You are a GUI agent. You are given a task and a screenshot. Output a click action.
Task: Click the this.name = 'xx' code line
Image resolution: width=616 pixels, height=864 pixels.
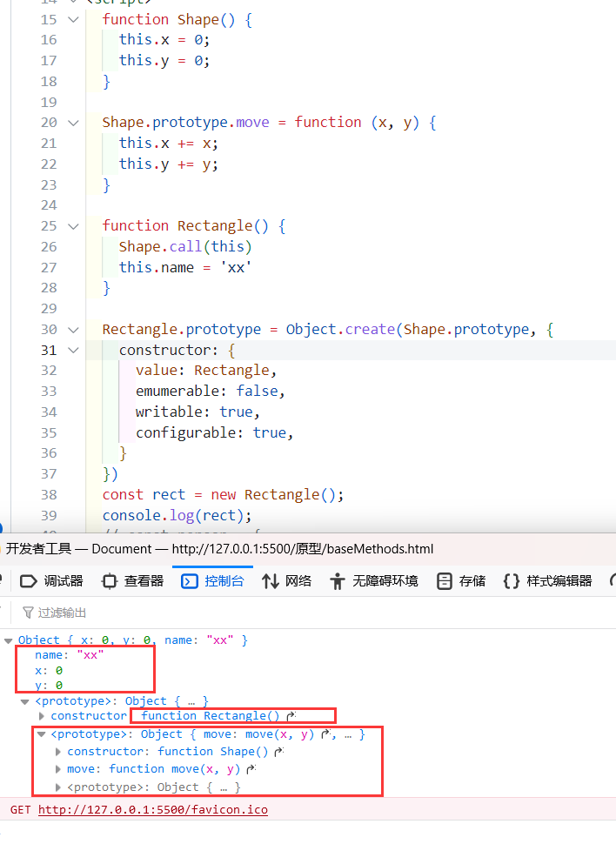(185, 268)
